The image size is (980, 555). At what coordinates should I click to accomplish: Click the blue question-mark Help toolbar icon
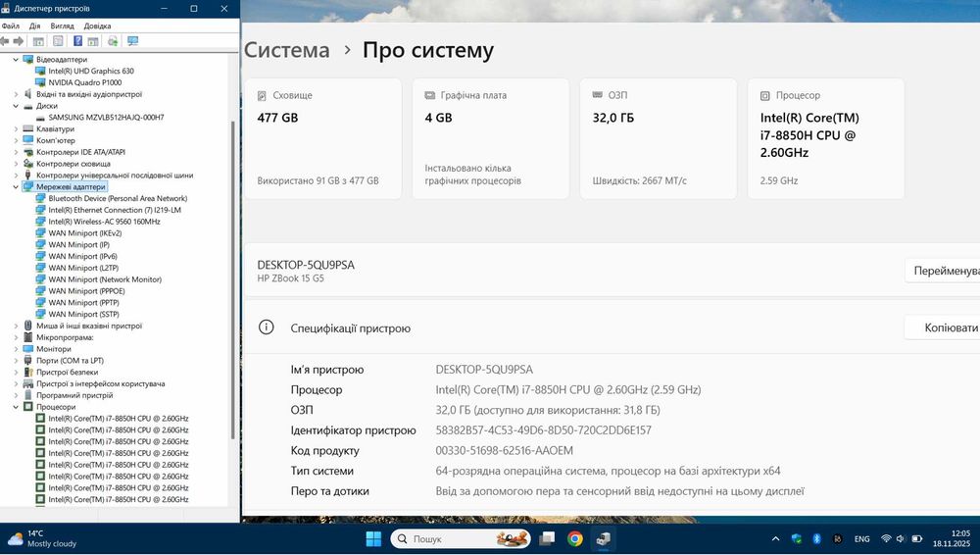click(77, 41)
